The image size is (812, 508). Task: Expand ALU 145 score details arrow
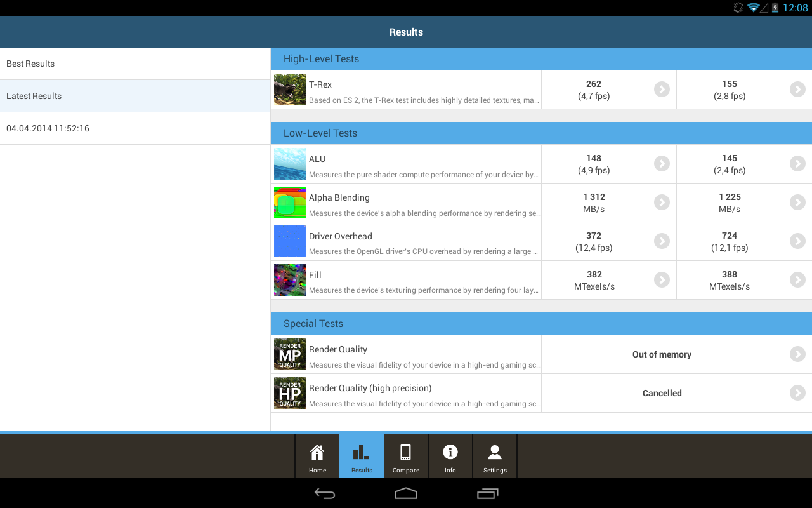(x=797, y=164)
